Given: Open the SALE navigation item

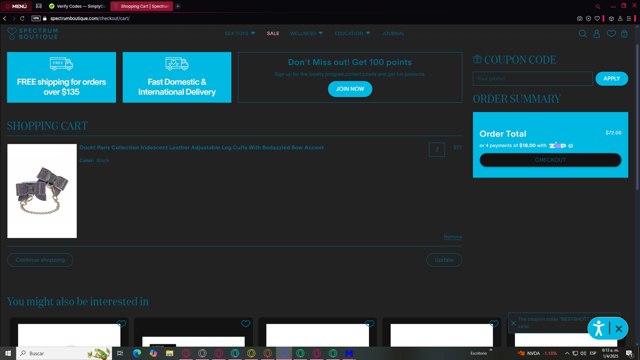Looking at the screenshot, I should [x=273, y=33].
